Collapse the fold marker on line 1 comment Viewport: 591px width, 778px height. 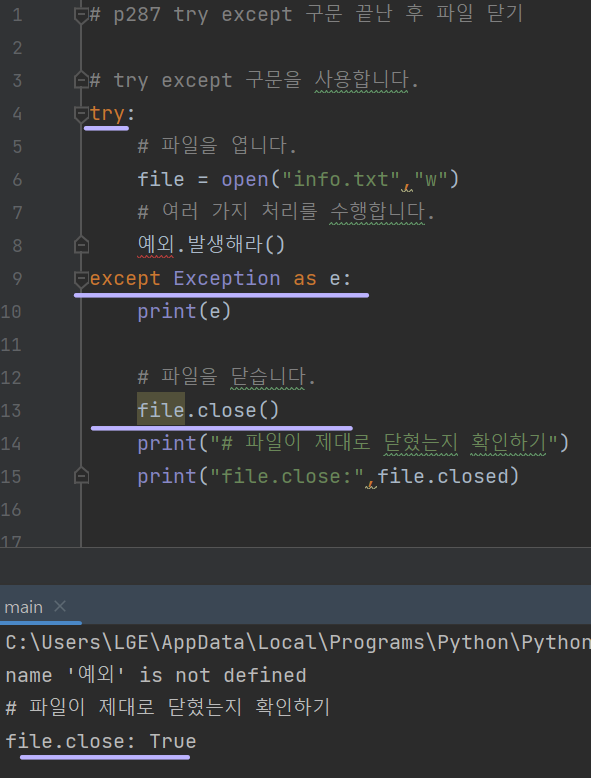pyautogui.click(x=81, y=15)
